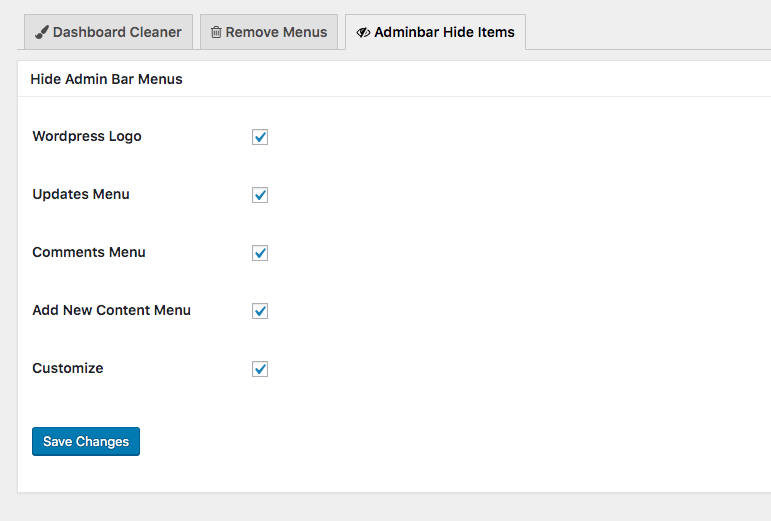Click the brush icon on Dashboard Cleaner tab
771x521 pixels.
point(42,32)
